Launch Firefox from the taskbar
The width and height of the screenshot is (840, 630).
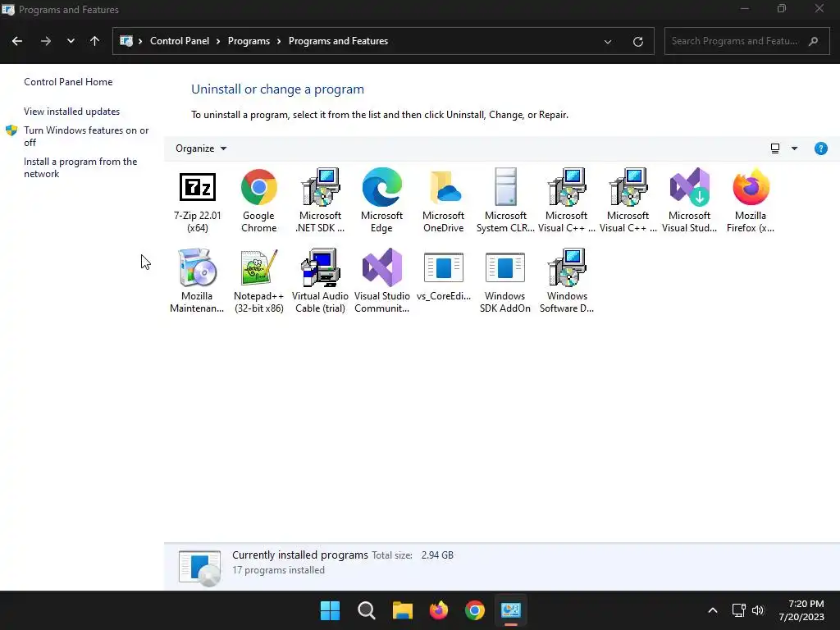[x=439, y=610]
